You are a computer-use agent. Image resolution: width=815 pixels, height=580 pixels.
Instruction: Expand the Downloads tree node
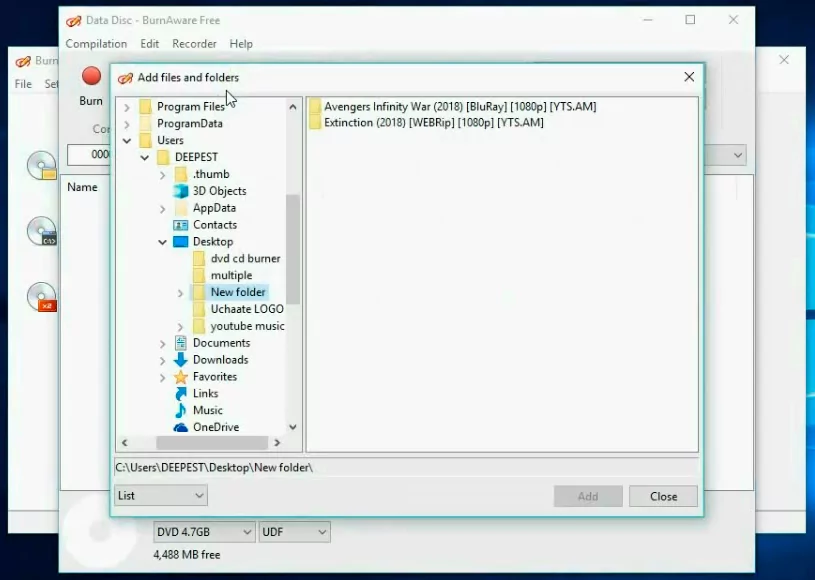(162, 361)
